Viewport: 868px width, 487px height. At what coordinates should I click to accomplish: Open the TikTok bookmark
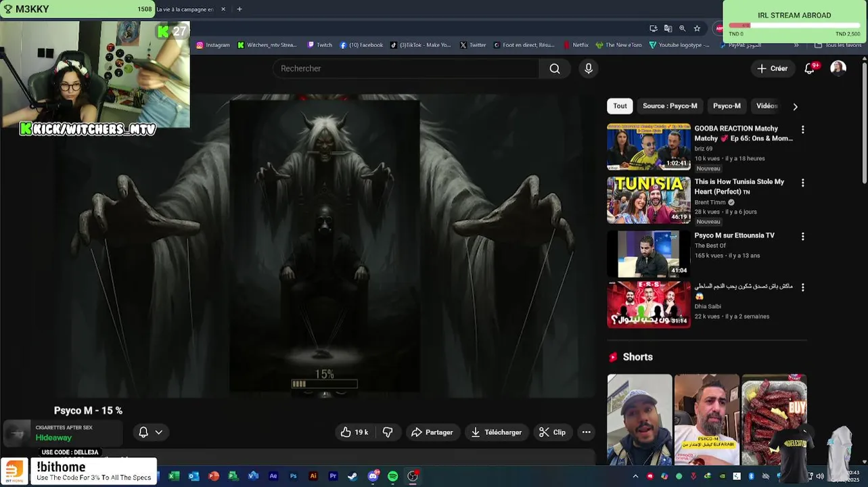coord(421,45)
